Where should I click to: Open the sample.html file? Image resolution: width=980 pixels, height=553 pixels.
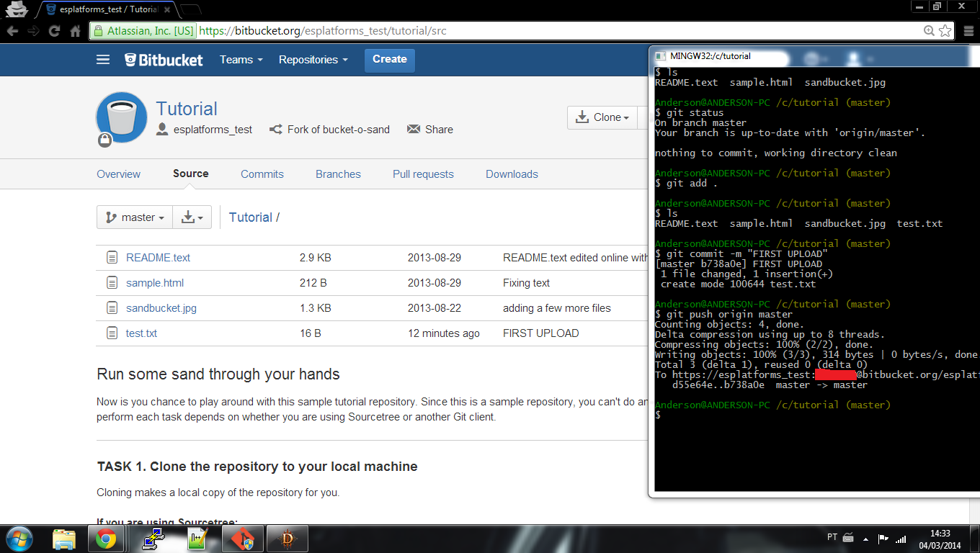(155, 283)
